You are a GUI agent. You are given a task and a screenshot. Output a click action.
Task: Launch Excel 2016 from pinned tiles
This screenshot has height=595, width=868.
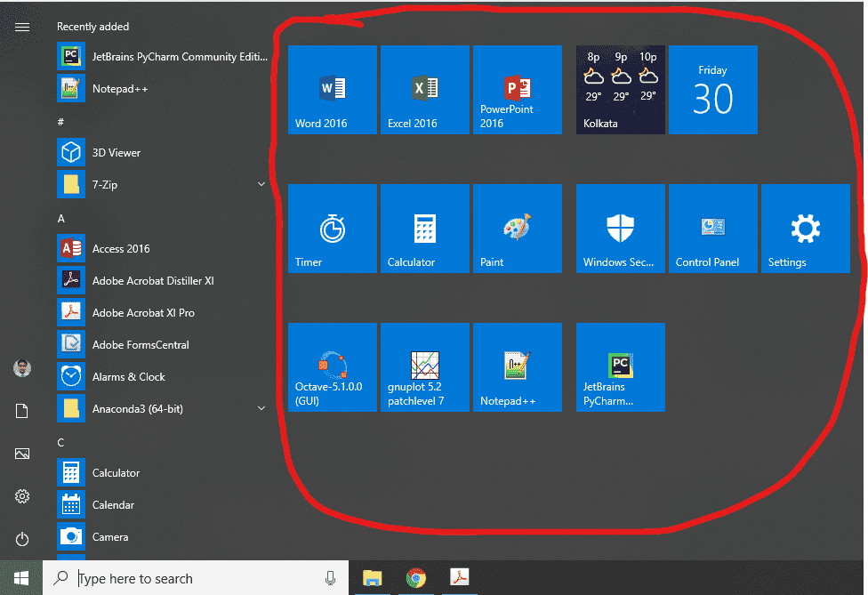(x=424, y=90)
